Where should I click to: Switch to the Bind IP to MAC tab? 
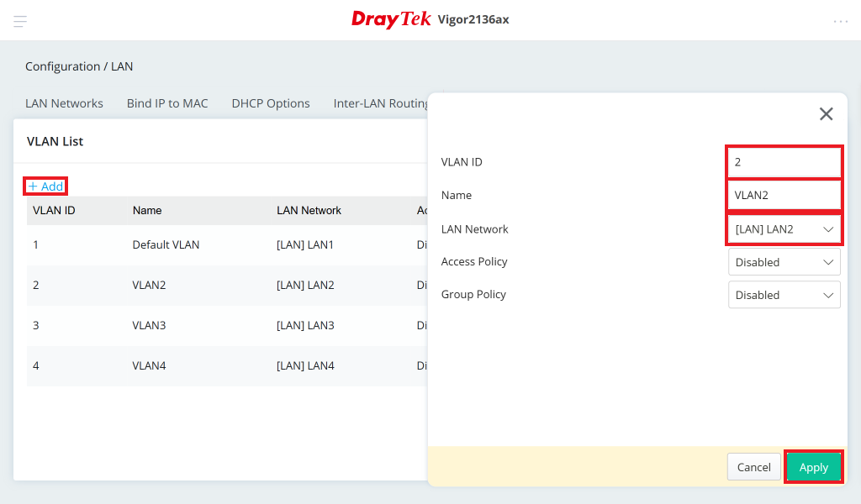coord(167,103)
